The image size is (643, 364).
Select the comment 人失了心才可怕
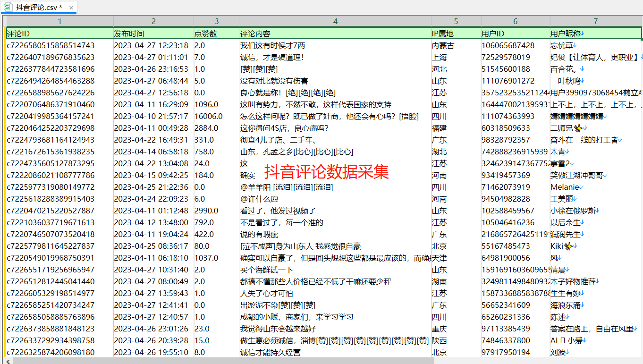pyautogui.click(x=267, y=293)
